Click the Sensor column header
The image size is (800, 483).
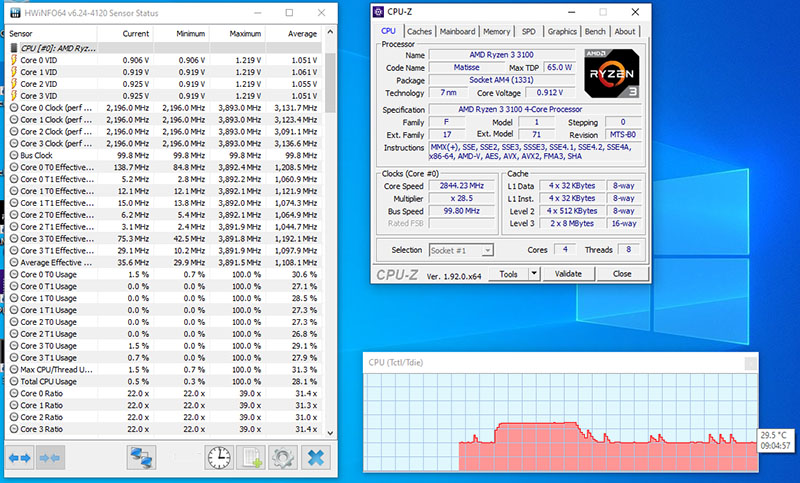click(51, 34)
